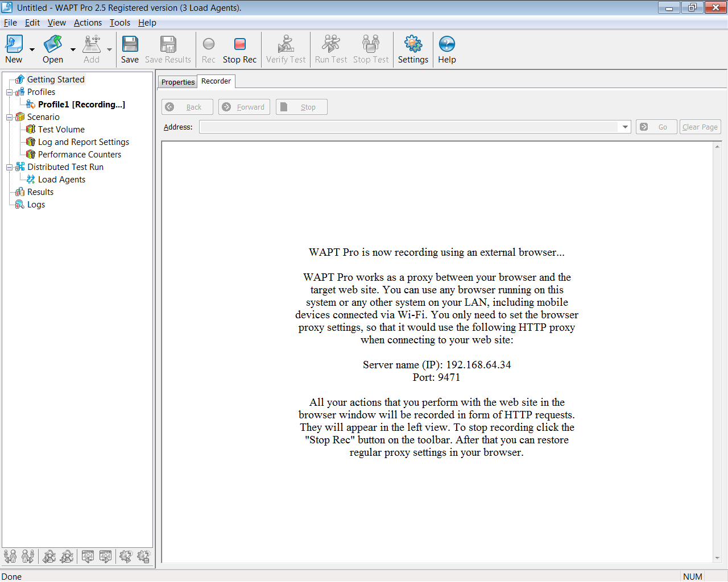Select the Profiles tree item
This screenshot has width=728, height=582.
click(41, 92)
